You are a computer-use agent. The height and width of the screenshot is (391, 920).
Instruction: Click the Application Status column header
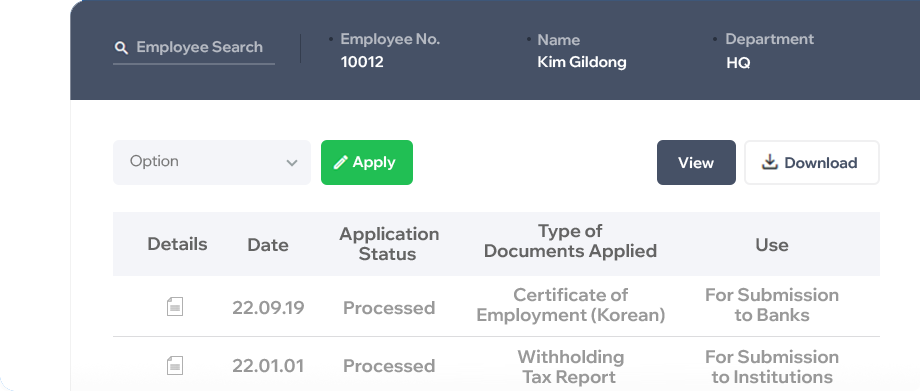tap(388, 244)
